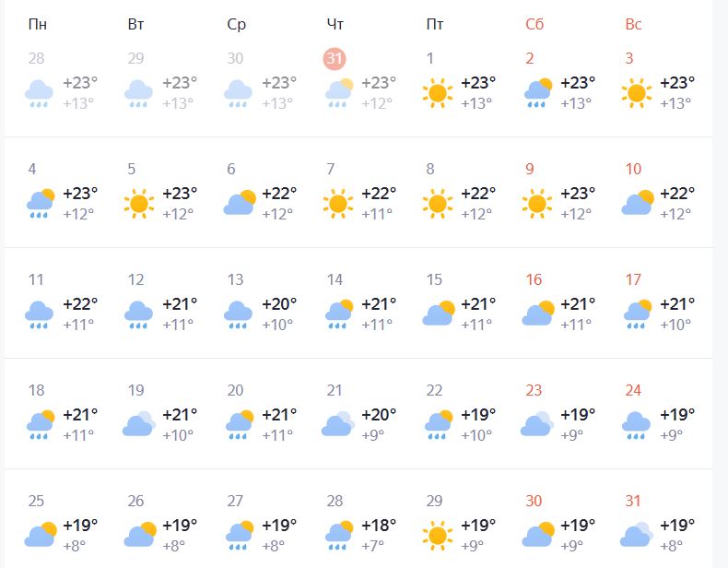The image size is (728, 568).
Task: Click the partly cloudy icon on day 6
Action: click(239, 202)
